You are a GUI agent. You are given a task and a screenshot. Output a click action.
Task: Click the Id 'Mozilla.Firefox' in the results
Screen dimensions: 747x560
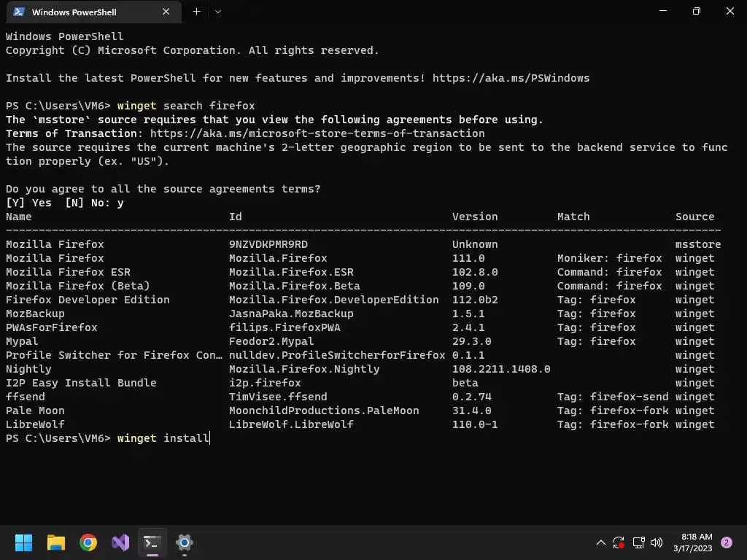tap(278, 258)
